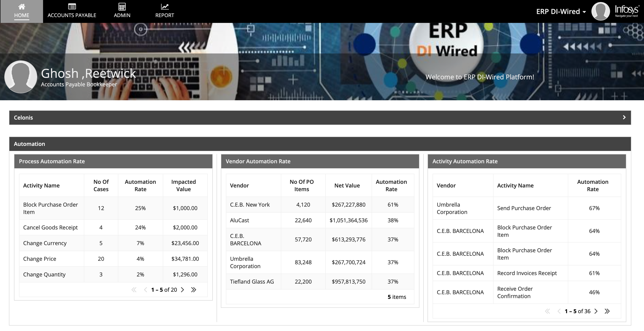Select the Send Purchase Order activity
644x331 pixels.
click(524, 208)
